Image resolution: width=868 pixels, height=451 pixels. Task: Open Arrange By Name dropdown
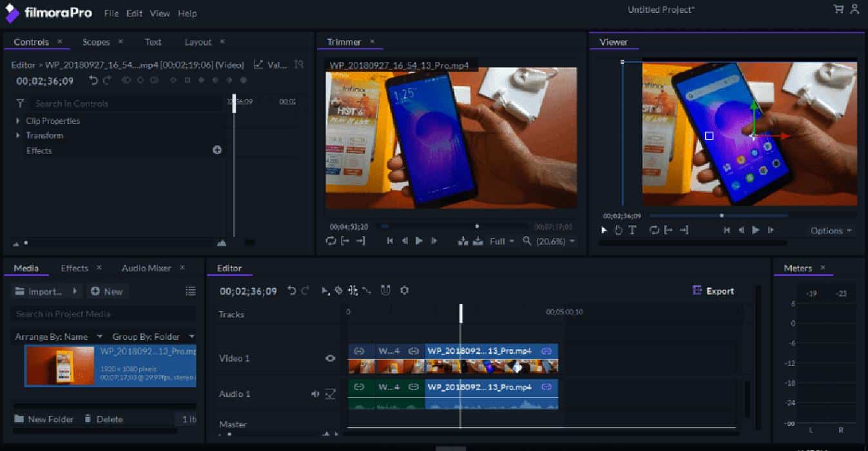click(59, 336)
